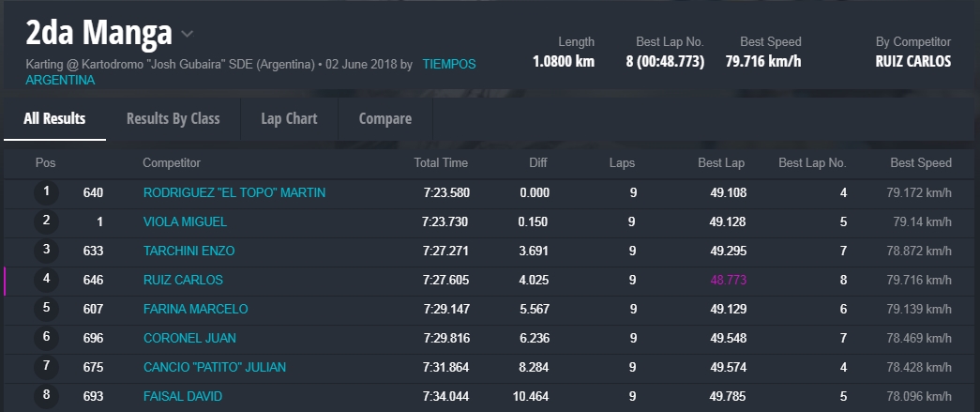This screenshot has height=412, width=980.
Task: Click the Total Time column header
Action: [441, 162]
